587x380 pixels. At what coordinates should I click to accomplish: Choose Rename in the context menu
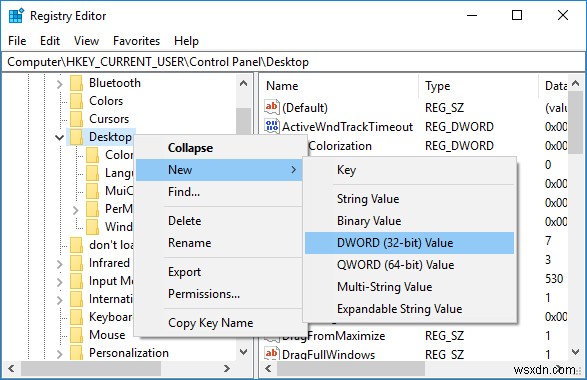[x=219, y=243]
